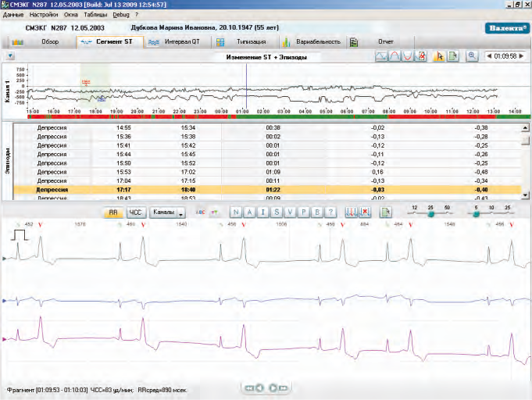Click the S beat annotation button

[277, 212]
